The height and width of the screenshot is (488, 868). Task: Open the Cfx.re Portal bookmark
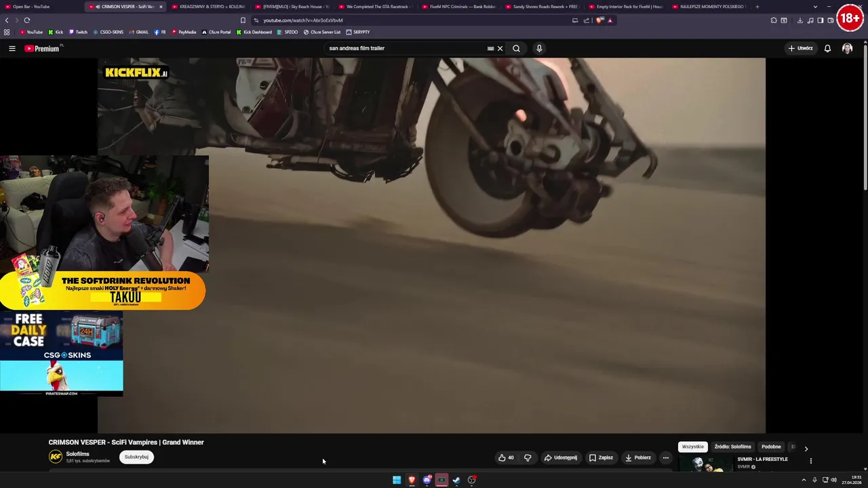pyautogui.click(x=216, y=32)
